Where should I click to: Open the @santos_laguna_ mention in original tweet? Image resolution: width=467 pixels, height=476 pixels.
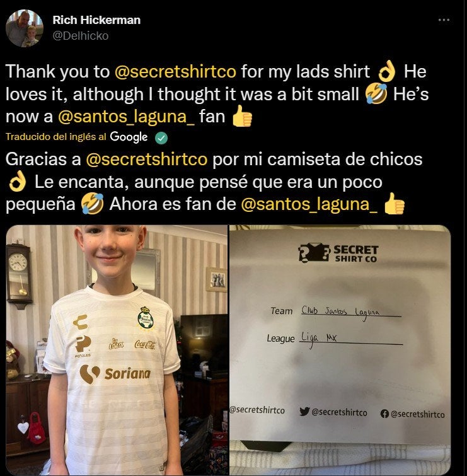pos(126,117)
